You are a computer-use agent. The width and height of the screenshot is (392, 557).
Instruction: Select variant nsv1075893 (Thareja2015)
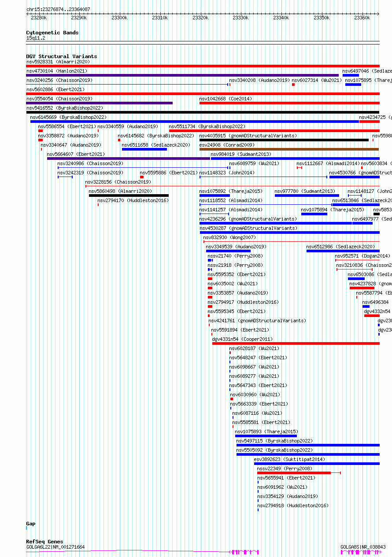click(x=266, y=432)
